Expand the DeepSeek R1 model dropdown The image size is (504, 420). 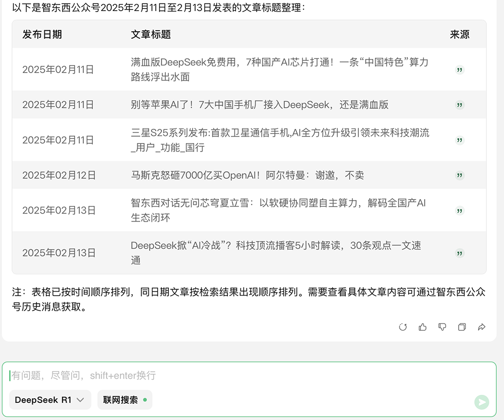tap(50, 400)
